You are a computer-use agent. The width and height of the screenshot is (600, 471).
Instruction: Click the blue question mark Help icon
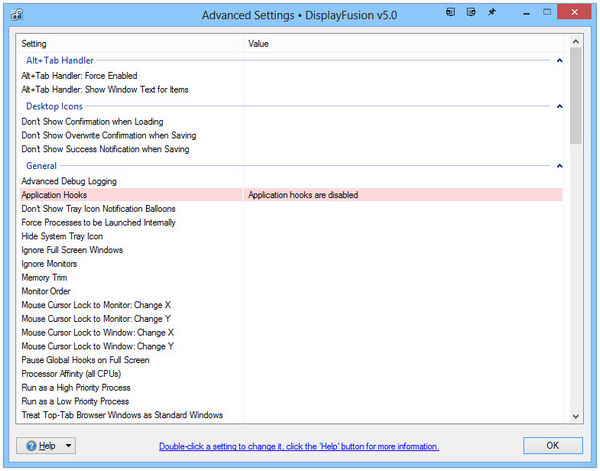click(31, 446)
